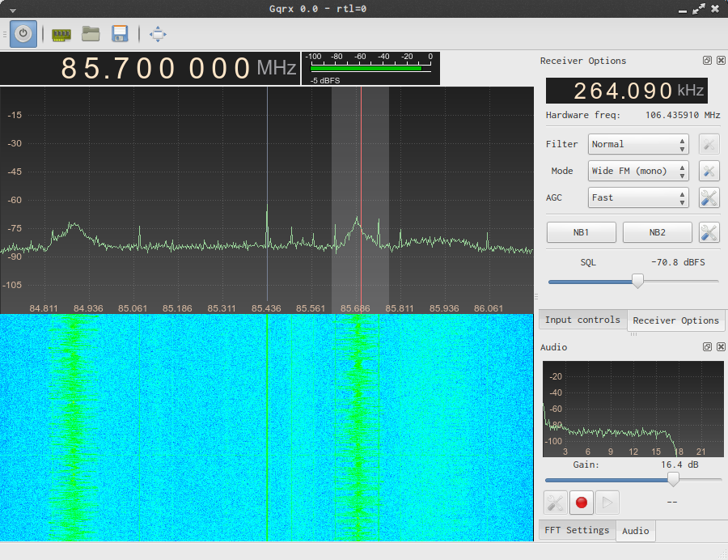Viewport: 728px width, 560px height.
Task: Start audio recording with red button
Action: (x=582, y=503)
